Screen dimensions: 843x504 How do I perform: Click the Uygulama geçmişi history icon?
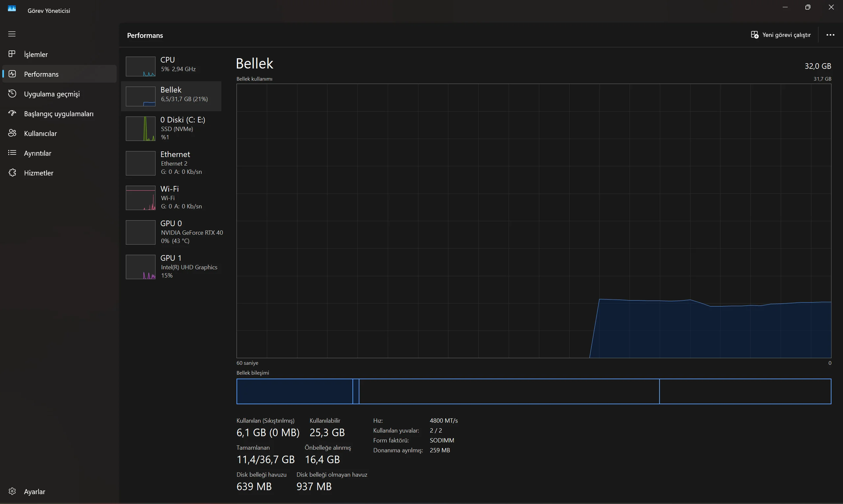click(x=12, y=94)
